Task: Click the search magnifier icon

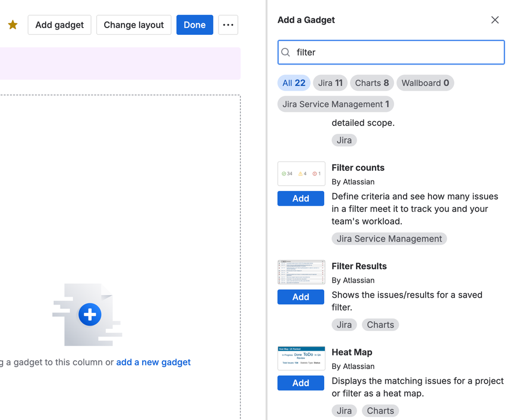Action: pyautogui.click(x=286, y=53)
